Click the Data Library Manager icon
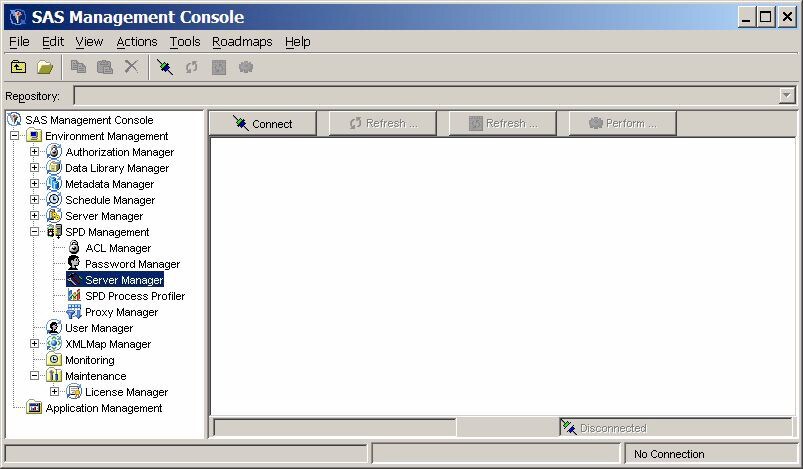Screen dimensions: 803x469 click(54, 167)
